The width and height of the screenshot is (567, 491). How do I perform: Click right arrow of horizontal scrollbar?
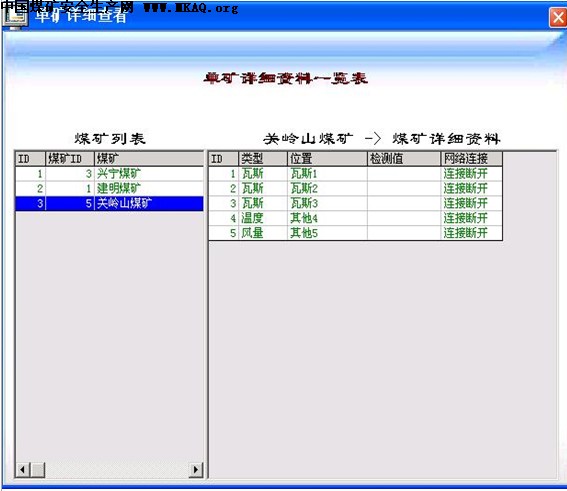pos(196,470)
